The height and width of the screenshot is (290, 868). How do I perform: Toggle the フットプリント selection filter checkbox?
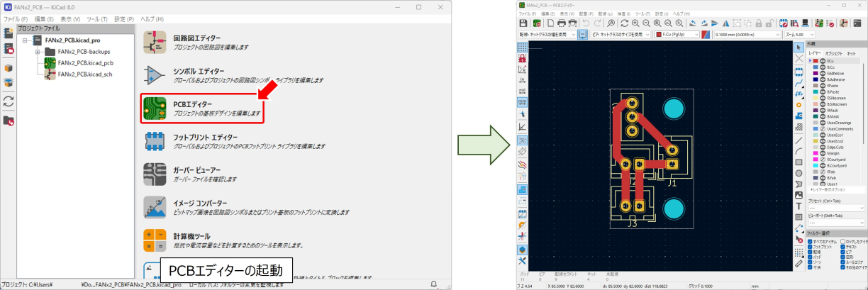811,247
